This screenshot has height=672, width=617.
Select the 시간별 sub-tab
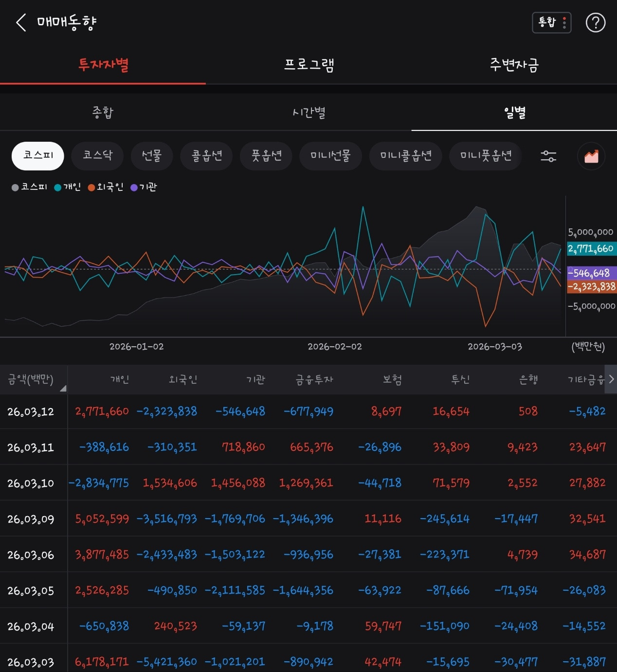308,112
